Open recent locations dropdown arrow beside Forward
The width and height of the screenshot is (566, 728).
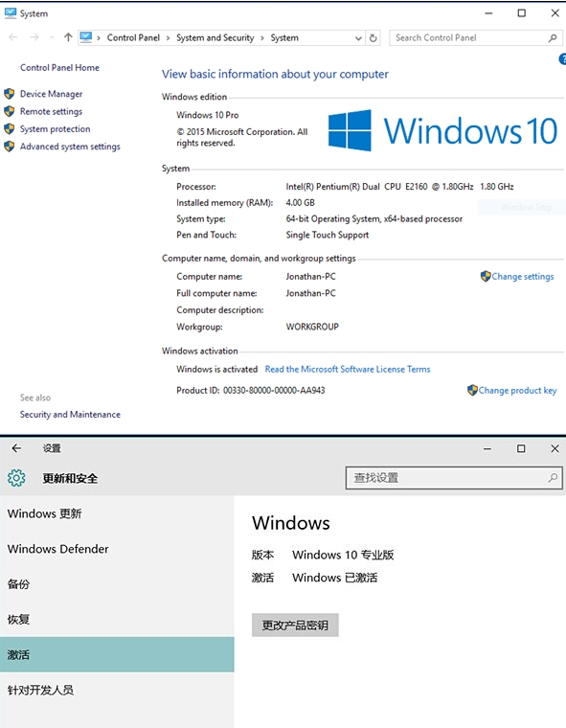(52, 38)
